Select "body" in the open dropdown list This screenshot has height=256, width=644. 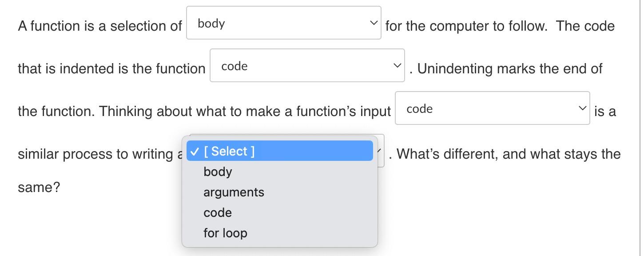[217, 172]
